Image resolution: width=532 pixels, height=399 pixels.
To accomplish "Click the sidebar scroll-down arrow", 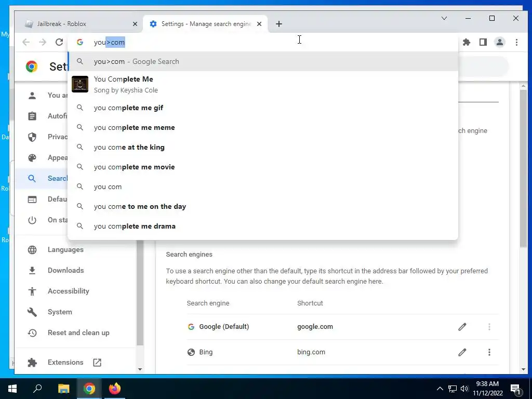I will point(140,369).
